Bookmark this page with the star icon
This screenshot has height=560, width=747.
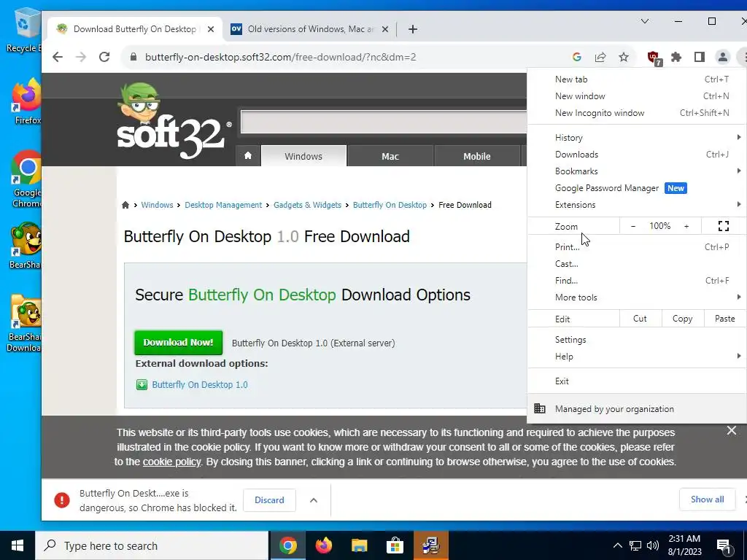click(x=624, y=57)
